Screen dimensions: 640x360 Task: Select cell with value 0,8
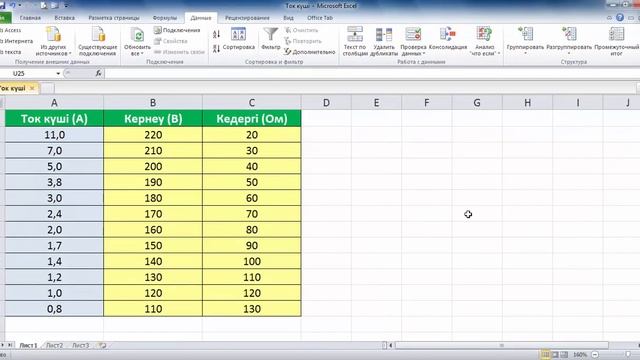54,309
